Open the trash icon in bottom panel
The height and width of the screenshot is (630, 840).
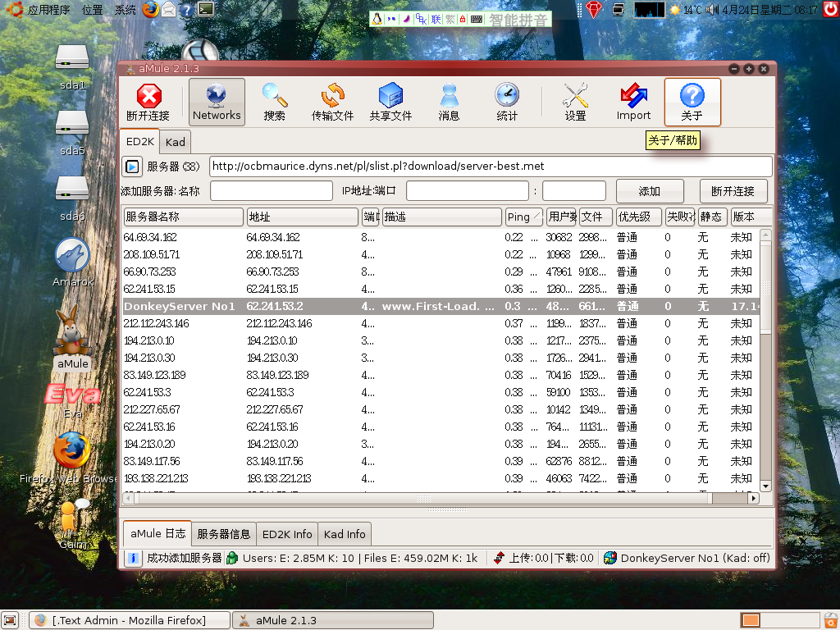click(x=831, y=620)
